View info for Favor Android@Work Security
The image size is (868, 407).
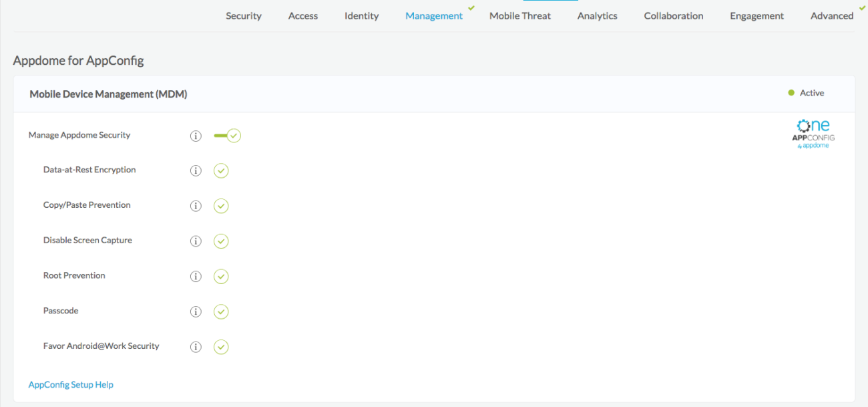[196, 347]
